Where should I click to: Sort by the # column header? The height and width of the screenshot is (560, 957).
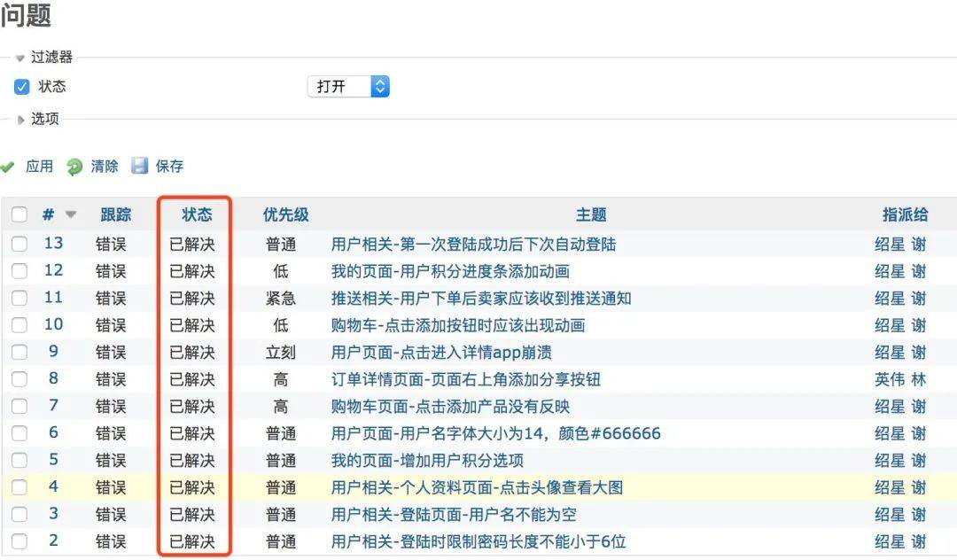pos(48,214)
